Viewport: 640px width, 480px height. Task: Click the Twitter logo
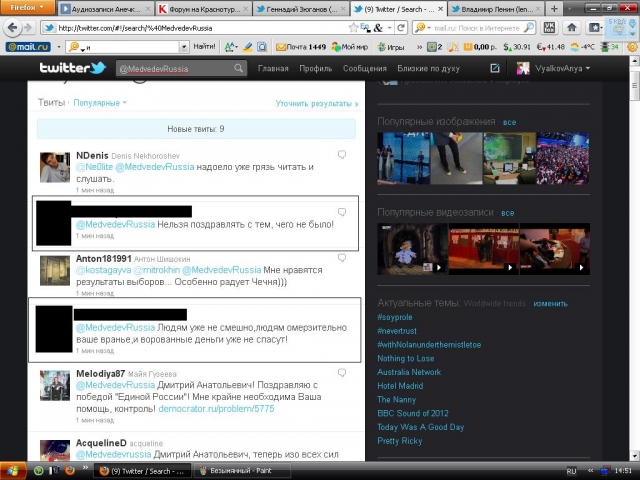tap(73, 68)
